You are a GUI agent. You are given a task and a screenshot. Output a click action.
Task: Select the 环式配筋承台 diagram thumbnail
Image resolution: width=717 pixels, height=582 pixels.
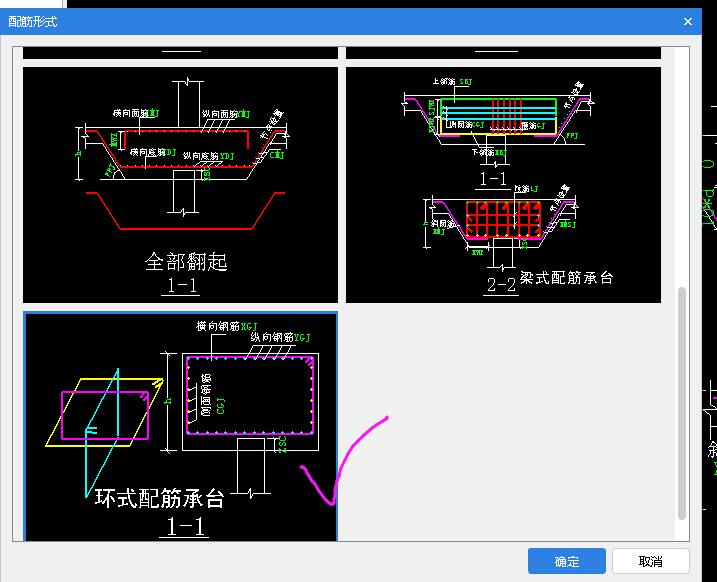[181, 427]
